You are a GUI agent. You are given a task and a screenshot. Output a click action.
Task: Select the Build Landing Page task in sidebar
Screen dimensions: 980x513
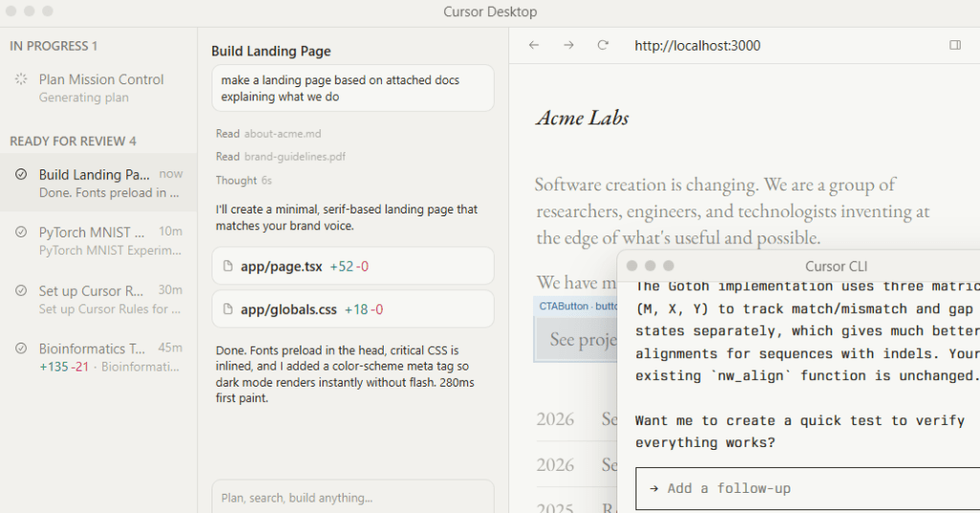pos(99,183)
